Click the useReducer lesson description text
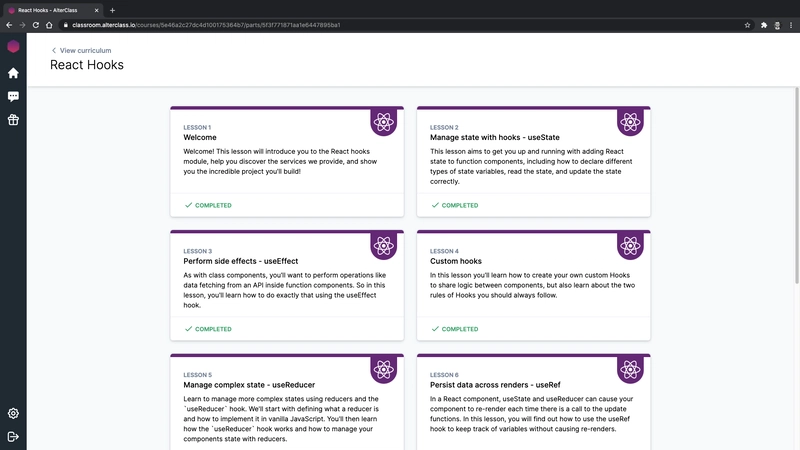 coord(281,419)
